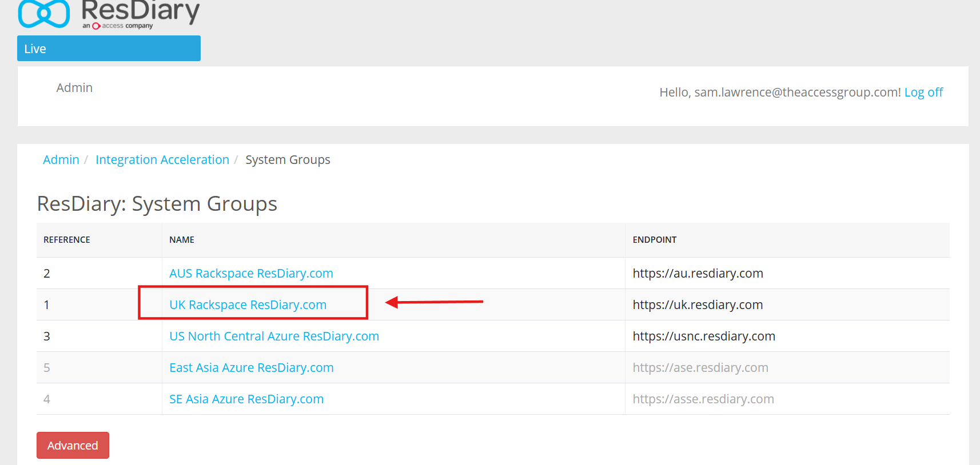The height and width of the screenshot is (465, 980).
Task: Click reference 4 in SE Asia row
Action: 47,399
